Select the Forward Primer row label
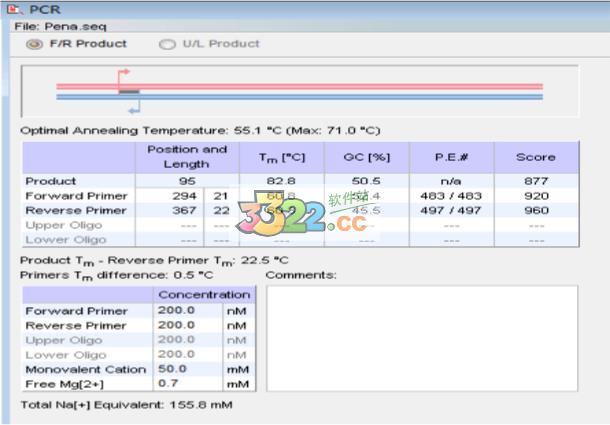The width and height of the screenshot is (610, 425). (x=76, y=196)
